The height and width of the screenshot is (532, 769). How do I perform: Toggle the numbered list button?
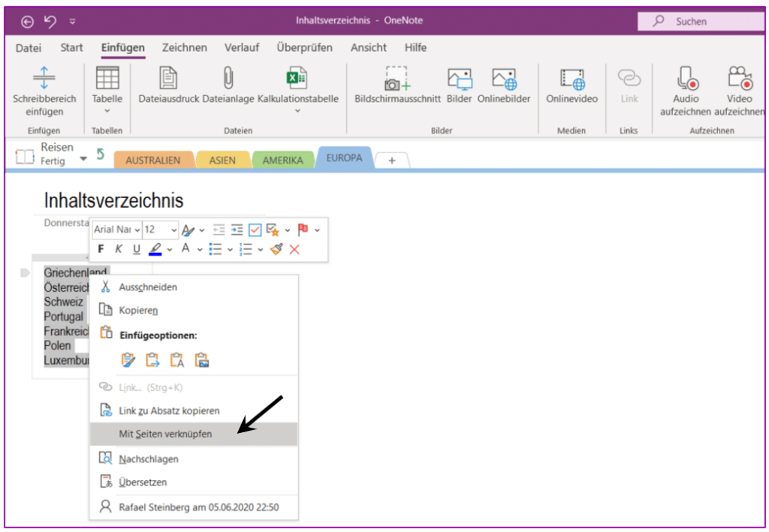click(246, 249)
